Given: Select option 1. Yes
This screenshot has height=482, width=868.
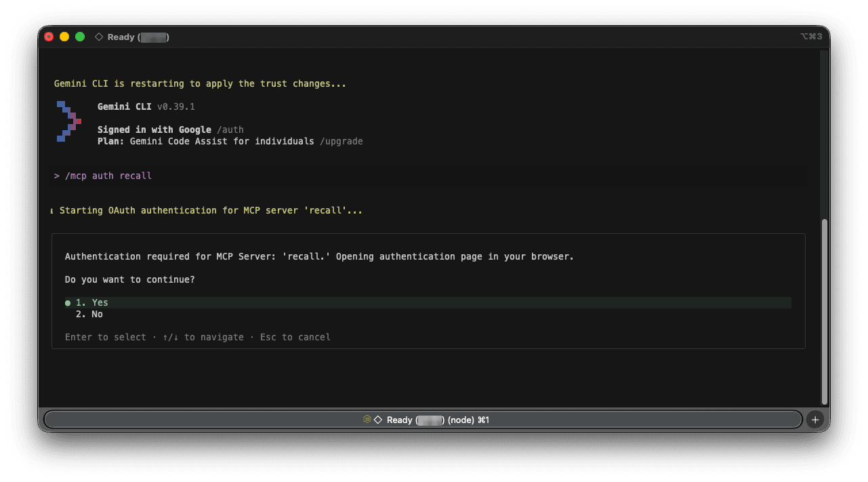Looking at the screenshot, I should (92, 302).
